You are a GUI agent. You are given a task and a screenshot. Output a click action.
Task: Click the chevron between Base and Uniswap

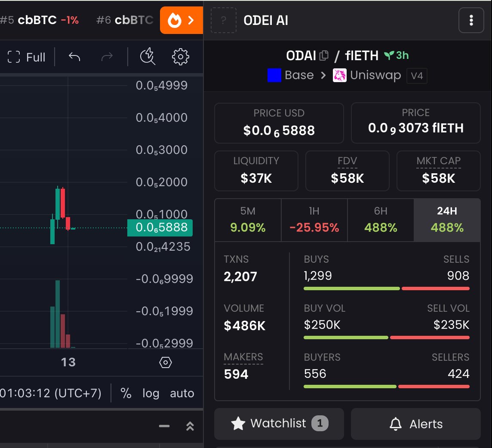[x=323, y=75]
